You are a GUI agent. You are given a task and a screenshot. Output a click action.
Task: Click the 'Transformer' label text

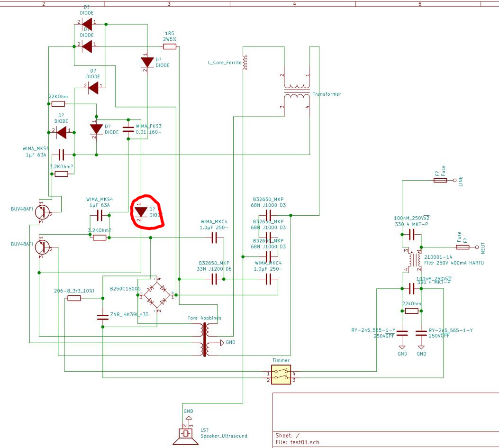pyautogui.click(x=327, y=94)
